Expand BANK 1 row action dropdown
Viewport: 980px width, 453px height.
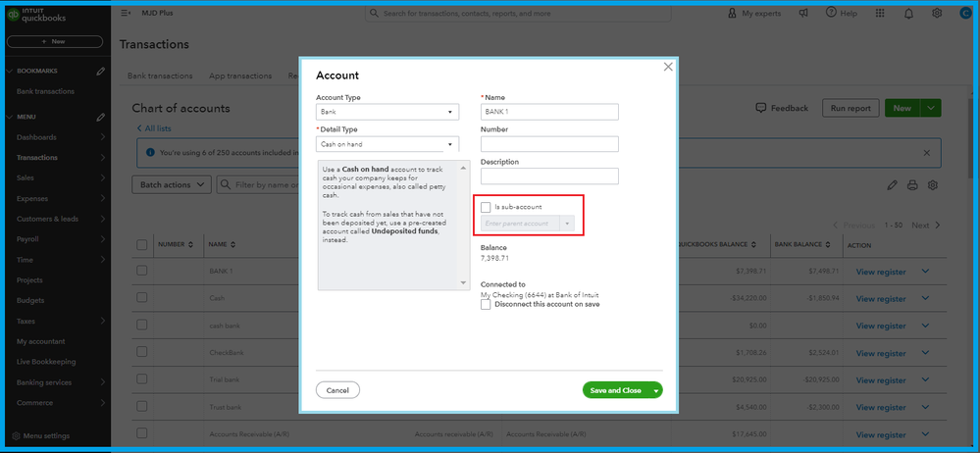coord(926,272)
